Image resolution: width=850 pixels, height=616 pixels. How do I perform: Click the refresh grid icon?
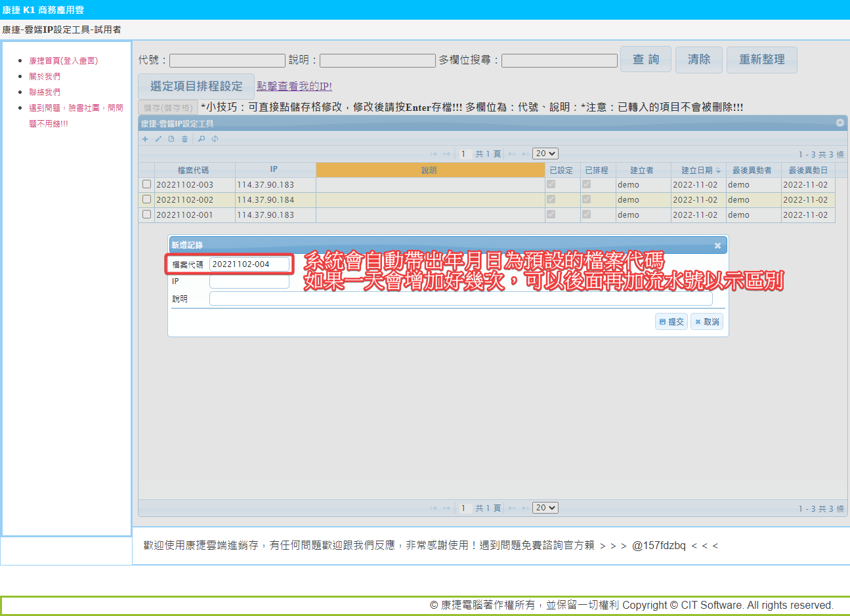pos(215,139)
